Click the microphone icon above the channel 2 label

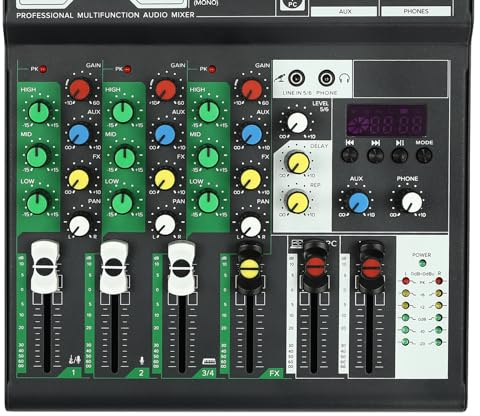point(142,361)
